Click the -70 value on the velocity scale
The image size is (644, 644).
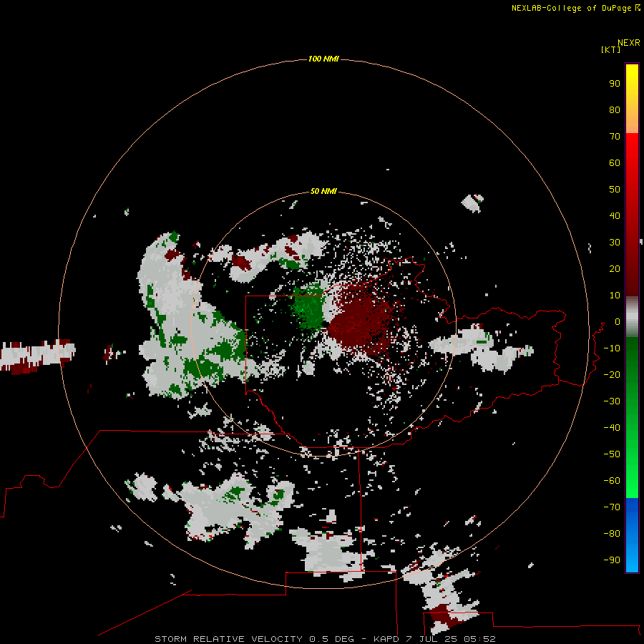tap(612, 507)
